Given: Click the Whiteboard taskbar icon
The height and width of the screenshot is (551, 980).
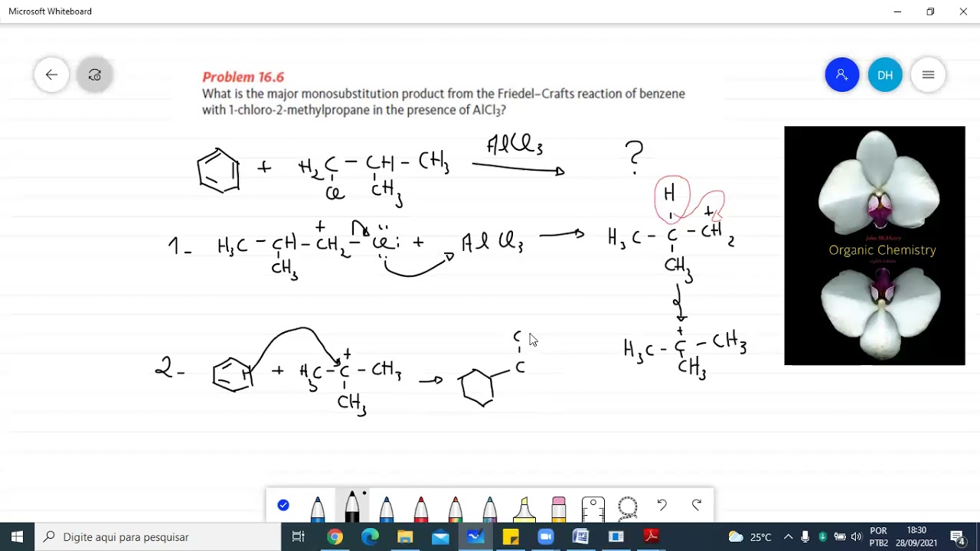Looking at the screenshot, I should point(475,536).
